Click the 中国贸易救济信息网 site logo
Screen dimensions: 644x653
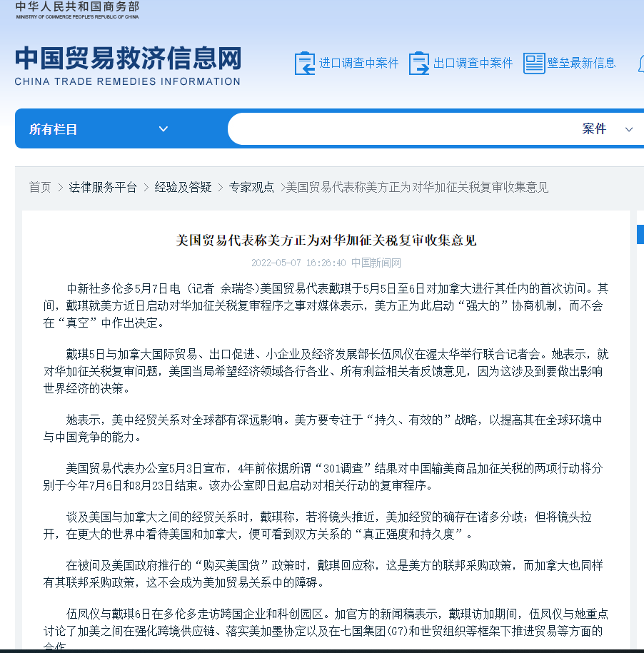point(129,59)
